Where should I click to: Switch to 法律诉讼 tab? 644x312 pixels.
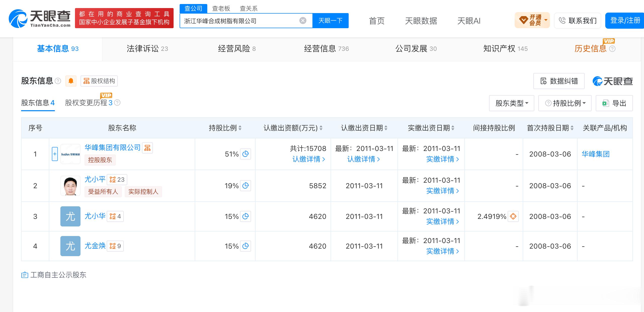point(147,49)
